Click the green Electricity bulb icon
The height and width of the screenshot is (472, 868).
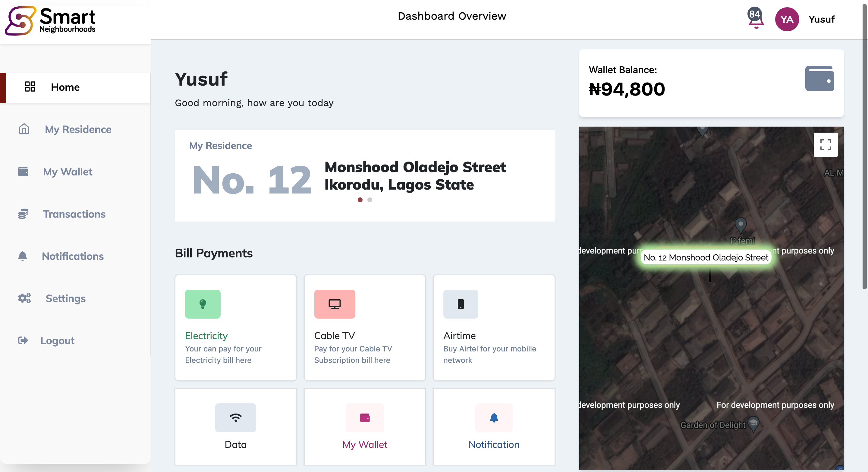coord(203,304)
